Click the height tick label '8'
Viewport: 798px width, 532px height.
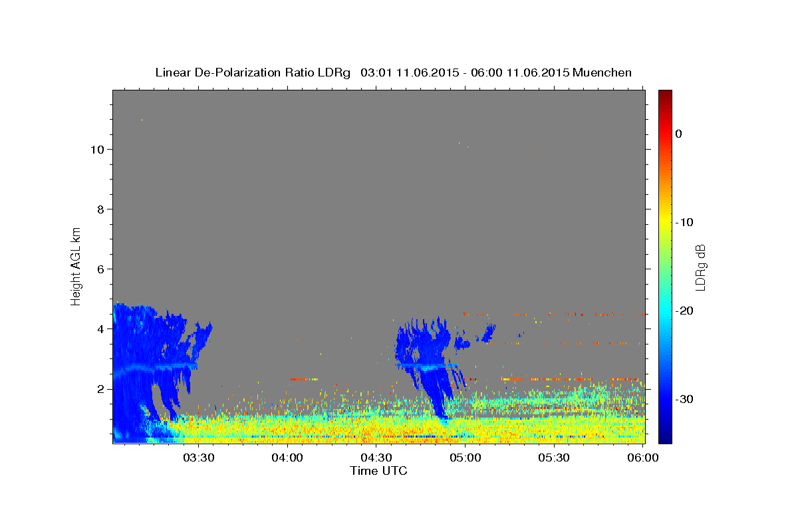pyautogui.click(x=100, y=209)
